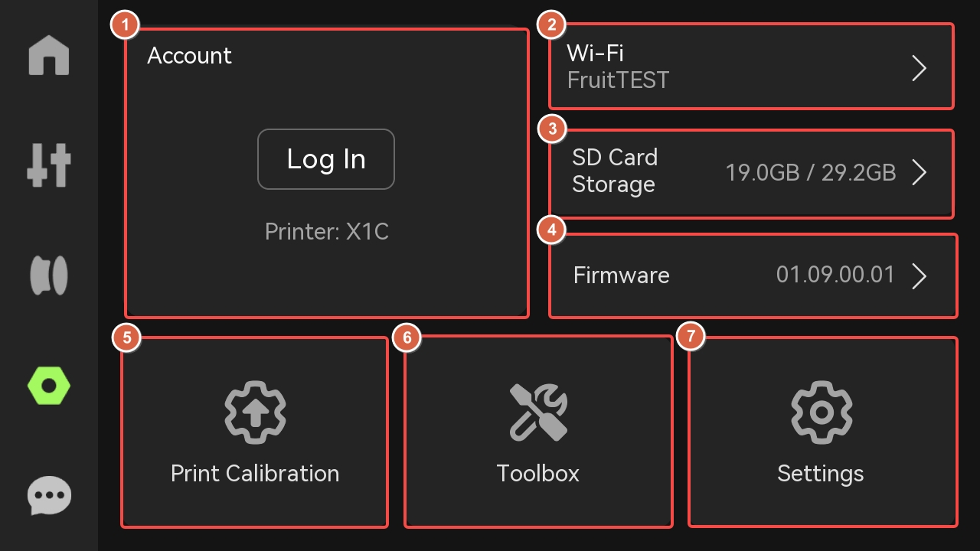The image size is (980, 551).
Task: Expand SD Card Storage chevron arrow
Action: (x=920, y=173)
